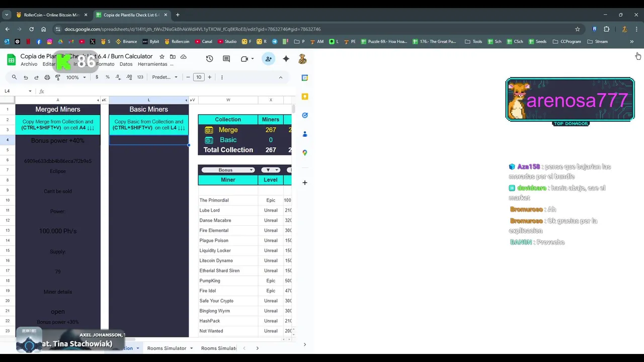This screenshot has width=644, height=362.
Task: Open Name box cell reference dropdown
Action: pos(30,91)
